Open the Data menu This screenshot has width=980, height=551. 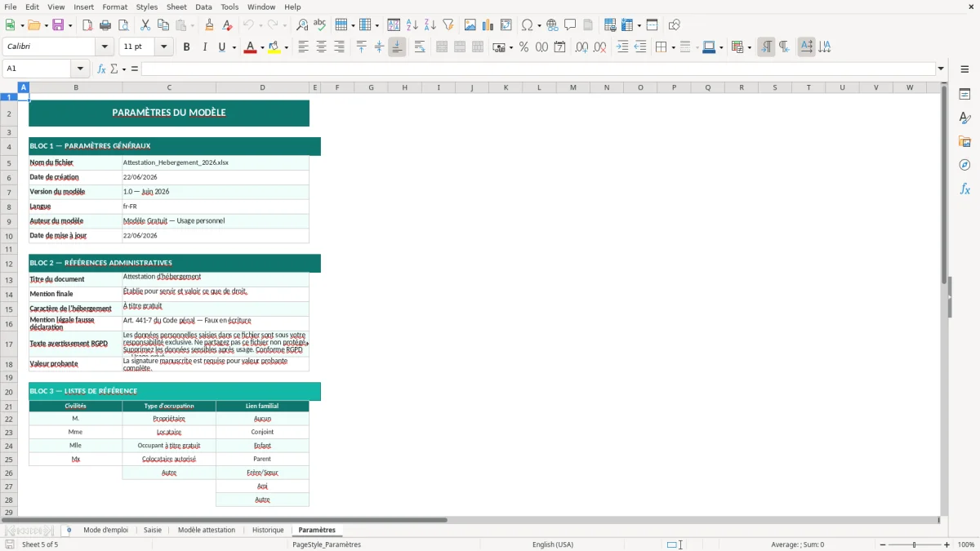pos(203,7)
